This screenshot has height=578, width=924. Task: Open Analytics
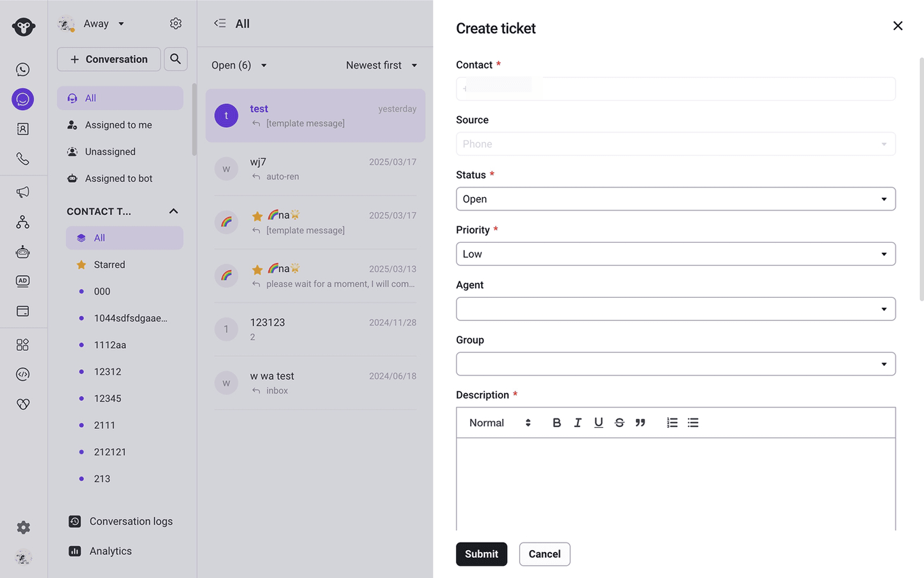pyautogui.click(x=101, y=551)
